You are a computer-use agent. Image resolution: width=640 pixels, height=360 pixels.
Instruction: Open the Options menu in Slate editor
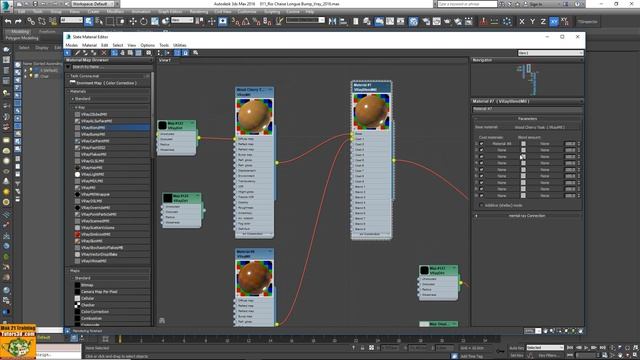pyautogui.click(x=147, y=45)
